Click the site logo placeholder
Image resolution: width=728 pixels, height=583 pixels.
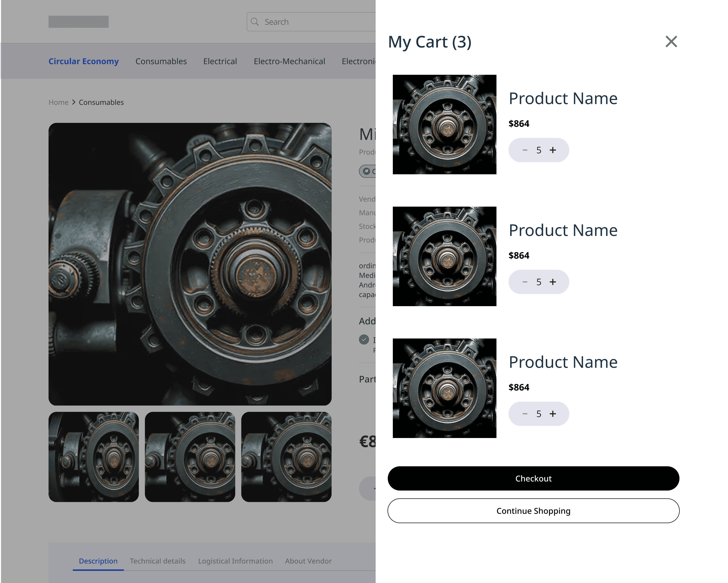coord(78,21)
